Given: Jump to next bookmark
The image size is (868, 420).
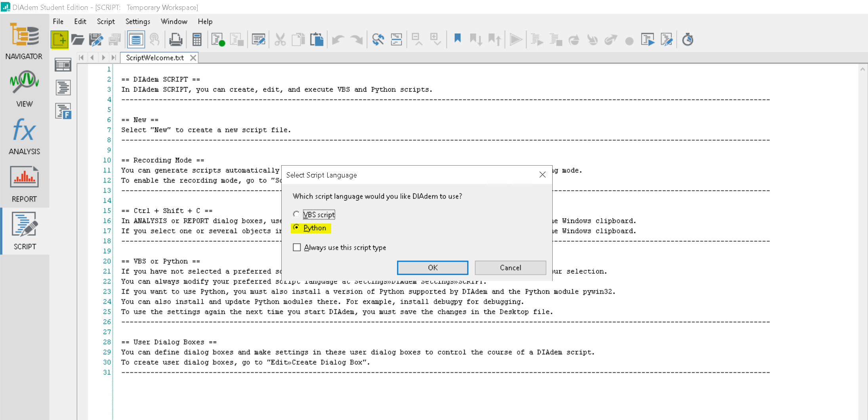Looking at the screenshot, I should pos(476,40).
